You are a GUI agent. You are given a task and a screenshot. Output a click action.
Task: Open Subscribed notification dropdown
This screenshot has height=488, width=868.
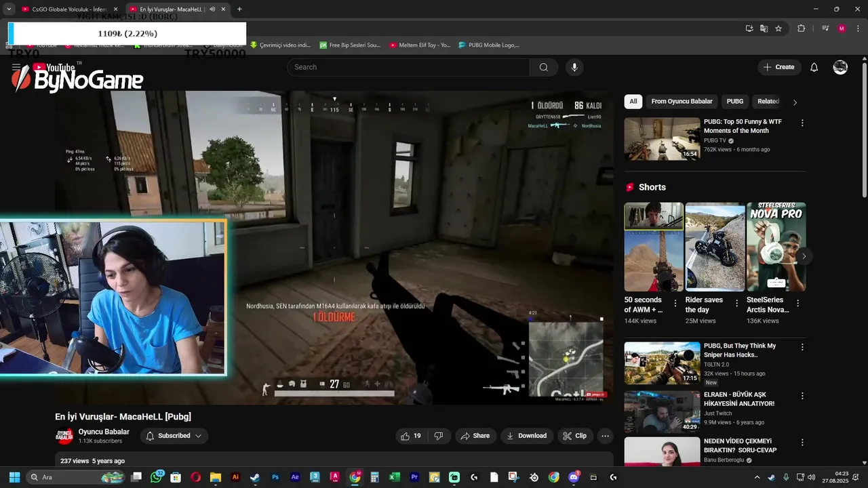pyautogui.click(x=174, y=436)
